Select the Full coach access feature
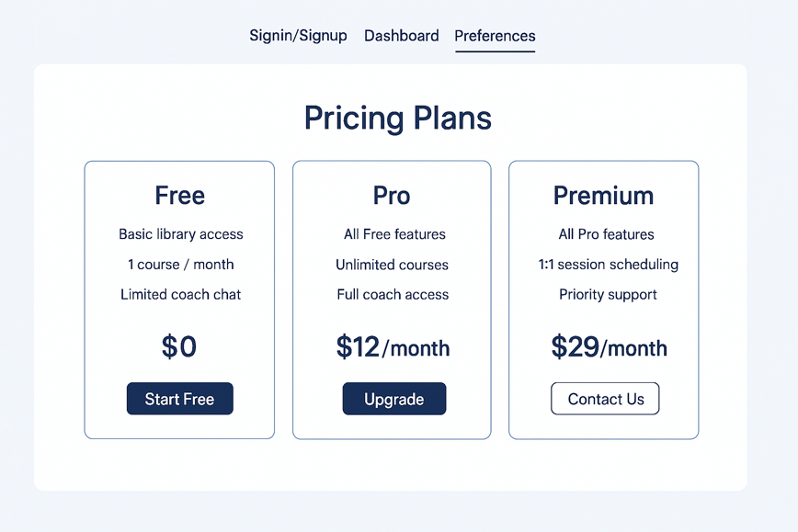 coord(393,295)
